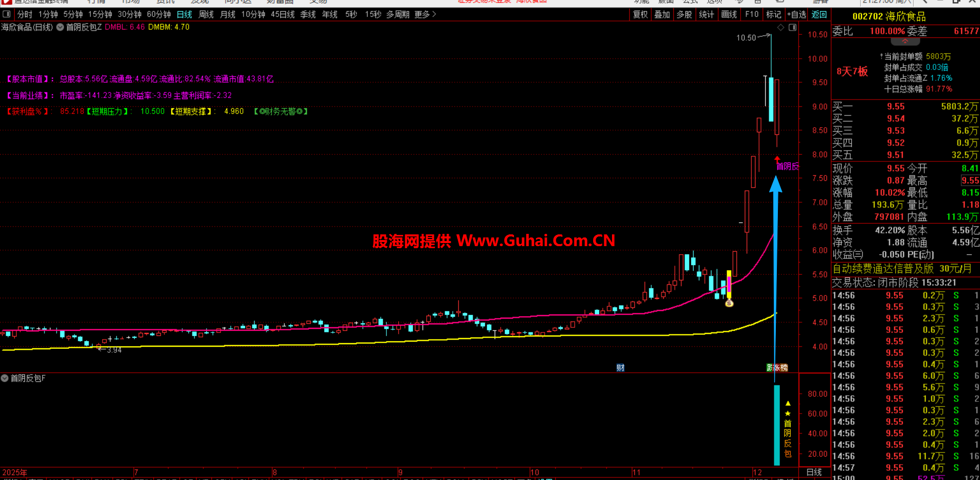Image resolution: width=980 pixels, height=480 pixels.
Task: Click the green 跌 marker icon
Action: tap(770, 368)
